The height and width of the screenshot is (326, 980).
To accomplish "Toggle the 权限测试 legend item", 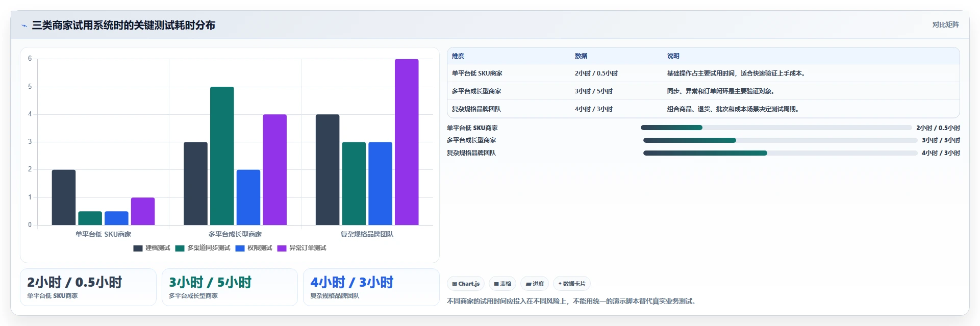I will click(254, 248).
